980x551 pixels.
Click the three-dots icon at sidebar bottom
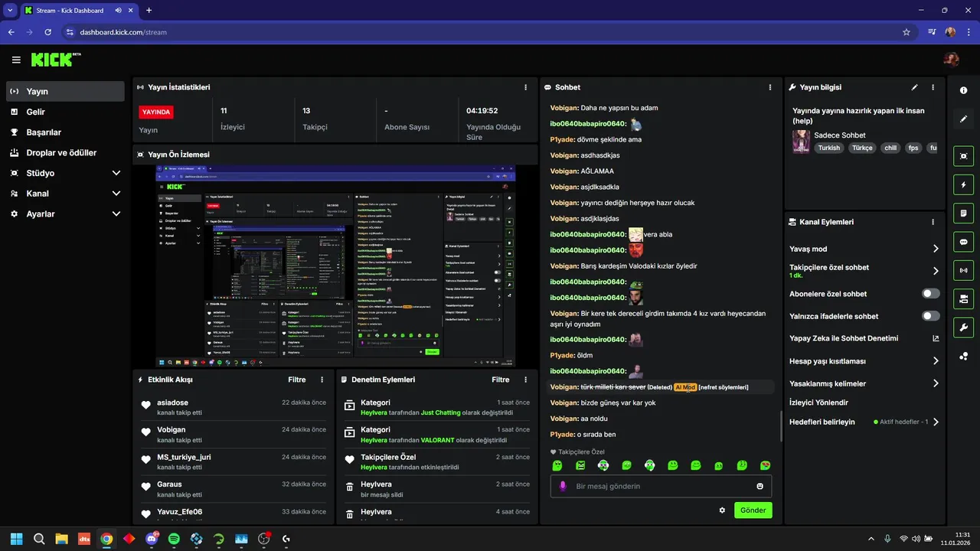963,356
